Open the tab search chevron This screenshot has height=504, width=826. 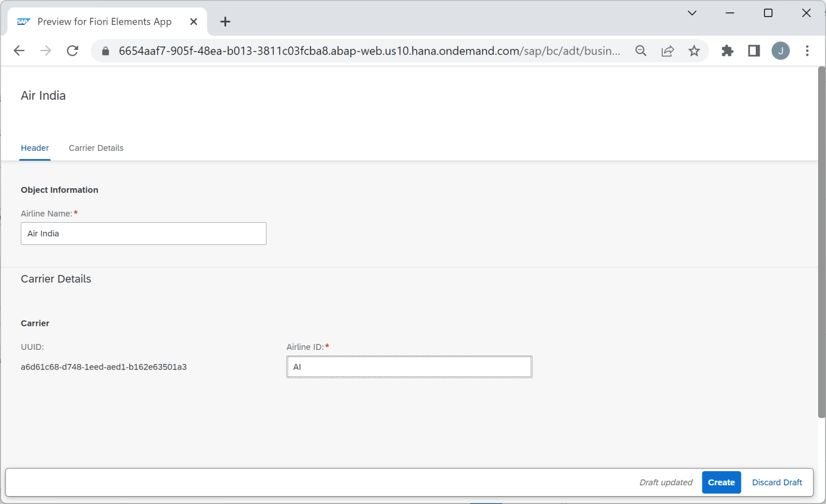tap(692, 12)
